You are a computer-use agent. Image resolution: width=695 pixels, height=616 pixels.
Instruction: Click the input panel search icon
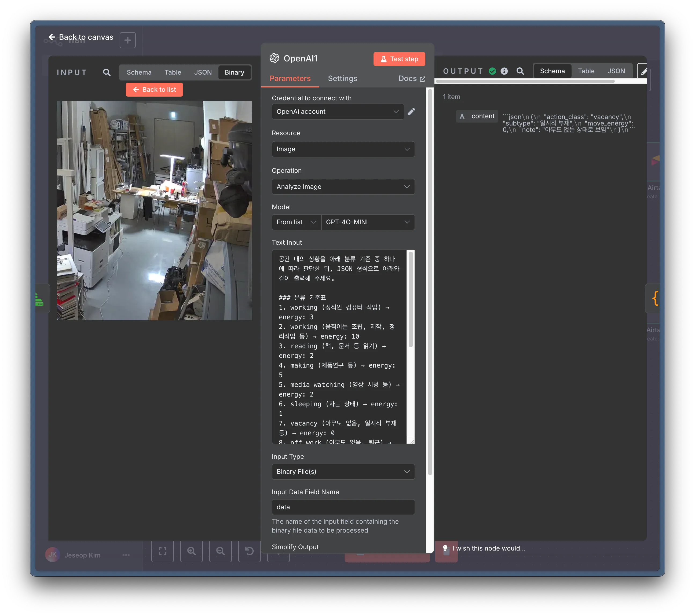107,72
